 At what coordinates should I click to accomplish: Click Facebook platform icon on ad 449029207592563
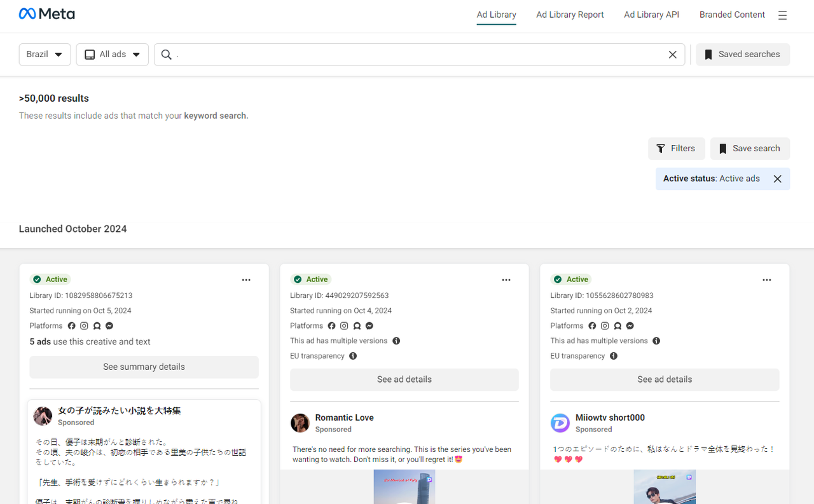click(331, 326)
